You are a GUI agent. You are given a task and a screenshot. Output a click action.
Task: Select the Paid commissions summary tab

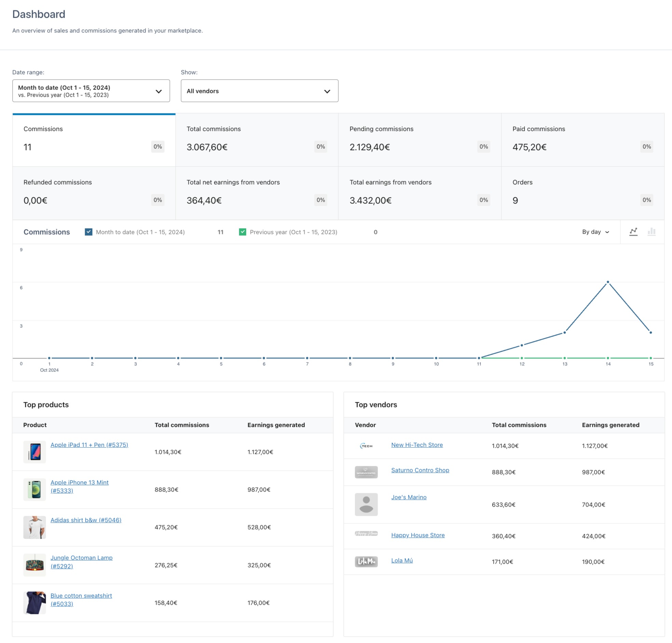582,140
